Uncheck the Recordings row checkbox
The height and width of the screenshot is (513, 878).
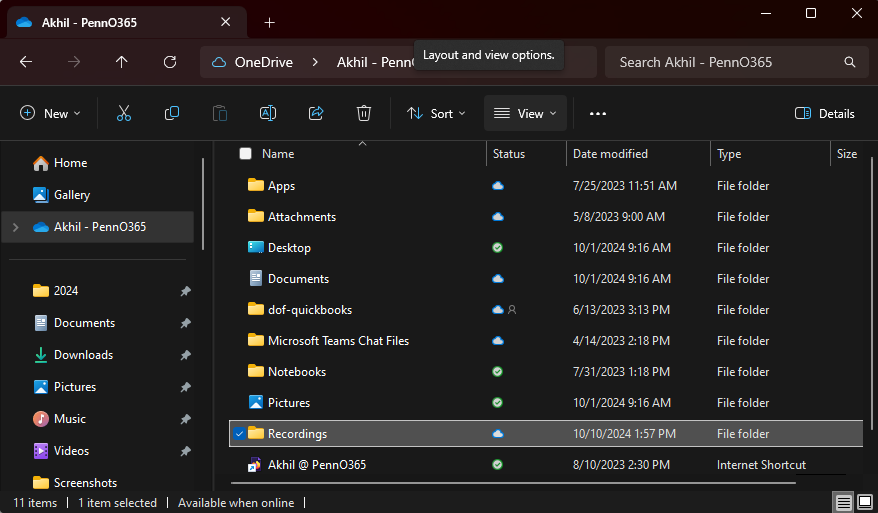pyautogui.click(x=239, y=433)
